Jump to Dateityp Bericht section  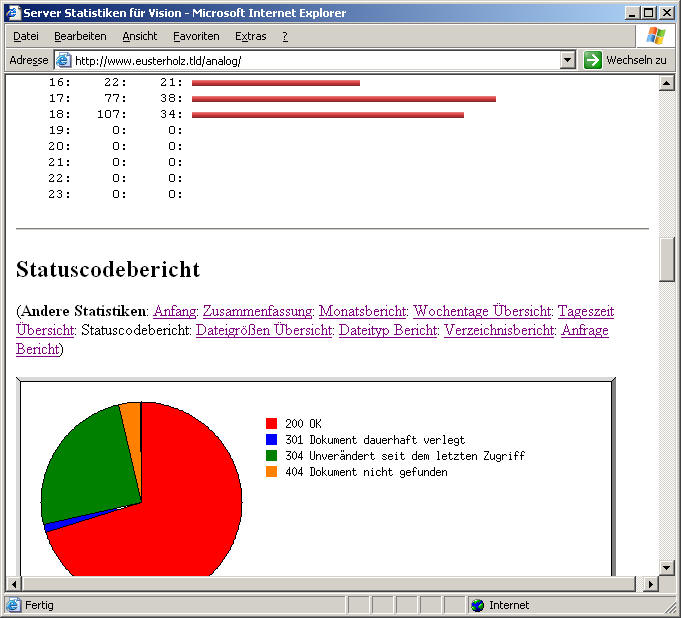[x=387, y=330]
